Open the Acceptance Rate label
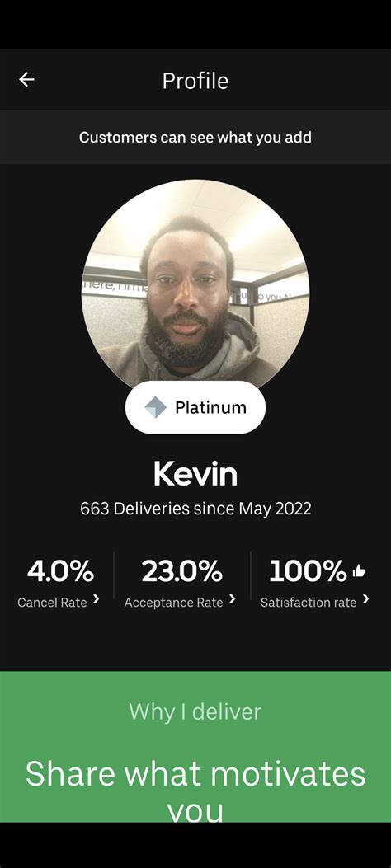This screenshot has height=868, width=391. click(173, 603)
